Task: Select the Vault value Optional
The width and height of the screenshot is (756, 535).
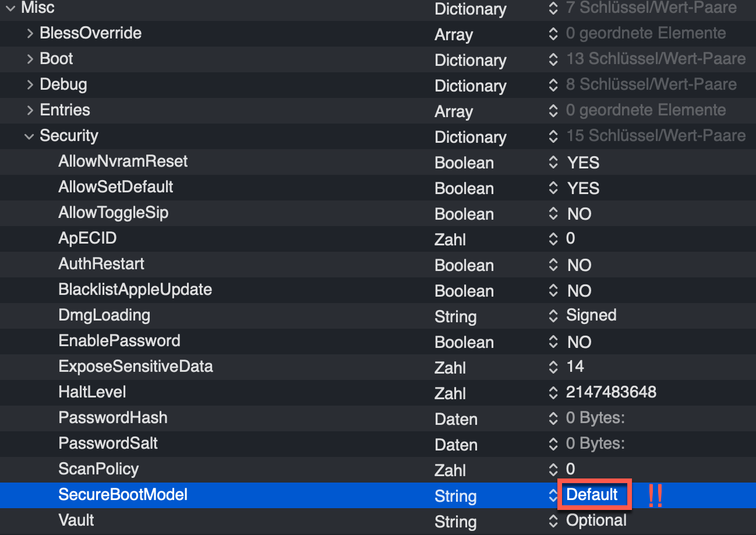Action: coord(596,520)
